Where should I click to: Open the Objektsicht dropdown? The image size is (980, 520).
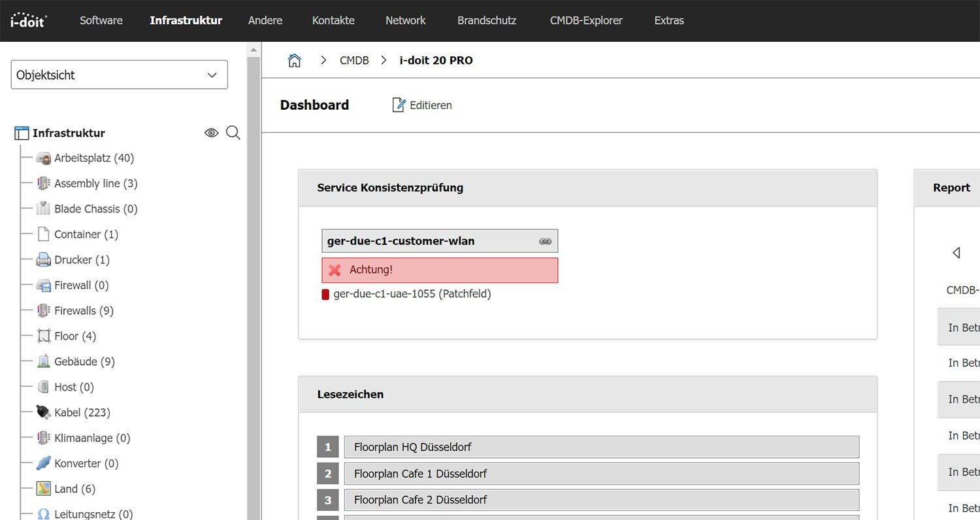click(120, 74)
